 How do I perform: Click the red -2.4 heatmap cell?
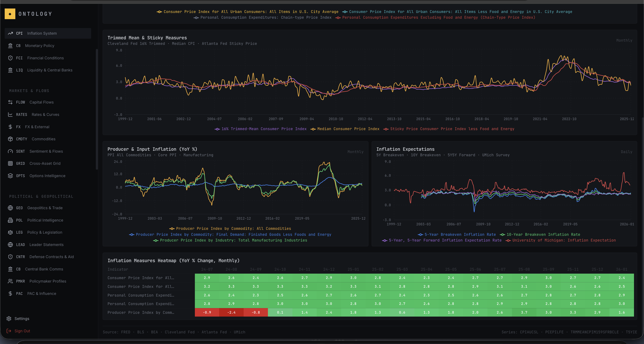(x=231, y=312)
